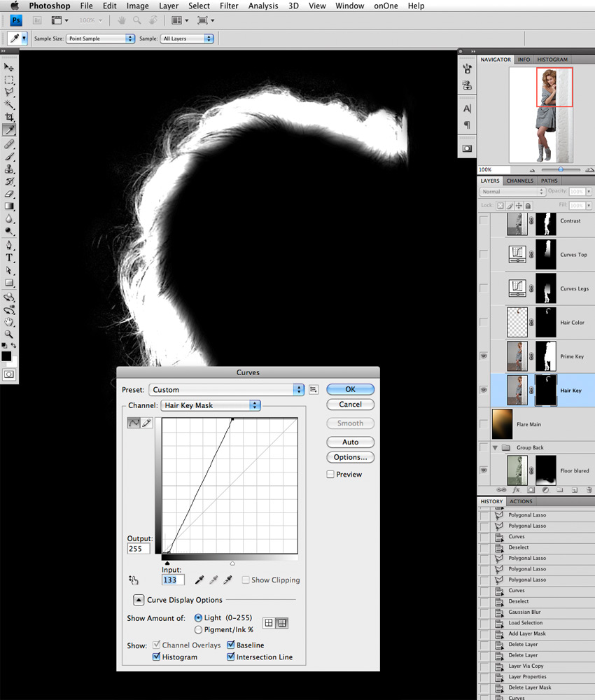Click the draw-curve pencil icon in Curves

(x=147, y=423)
